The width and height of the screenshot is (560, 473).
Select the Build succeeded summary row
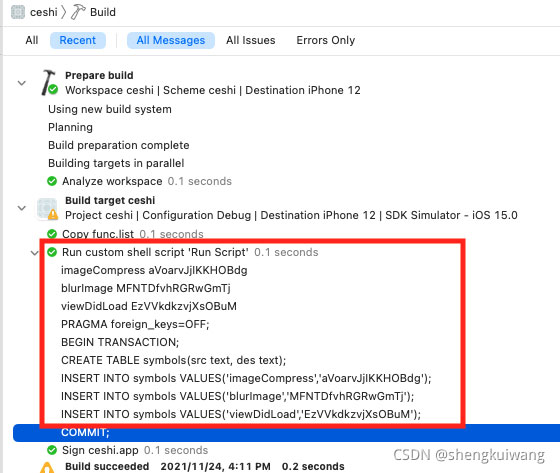point(205,467)
